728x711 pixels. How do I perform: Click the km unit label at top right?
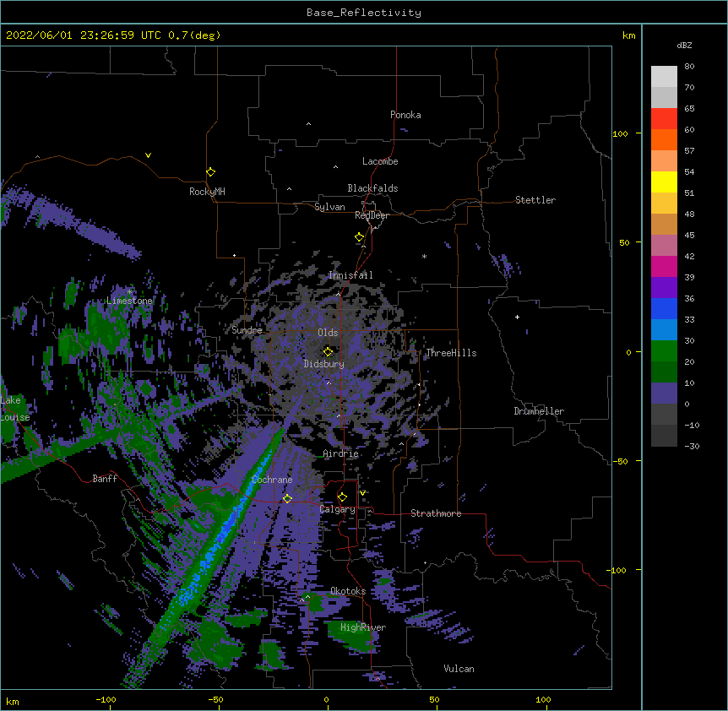tap(629, 35)
